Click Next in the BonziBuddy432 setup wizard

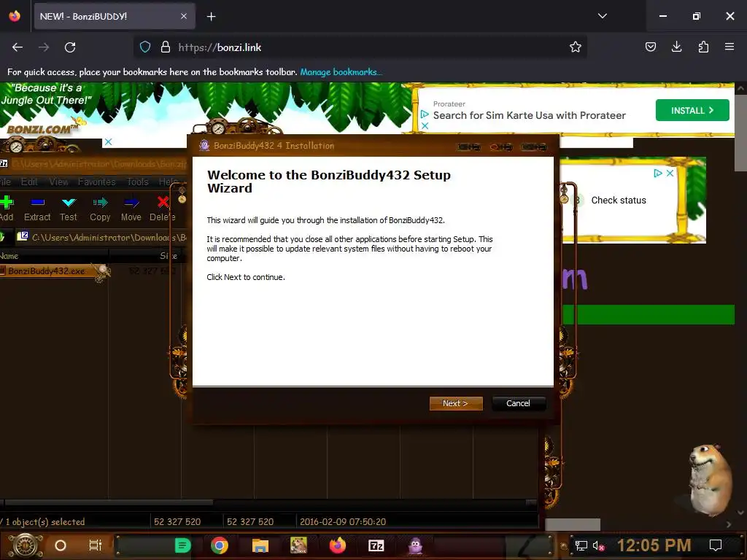click(456, 403)
